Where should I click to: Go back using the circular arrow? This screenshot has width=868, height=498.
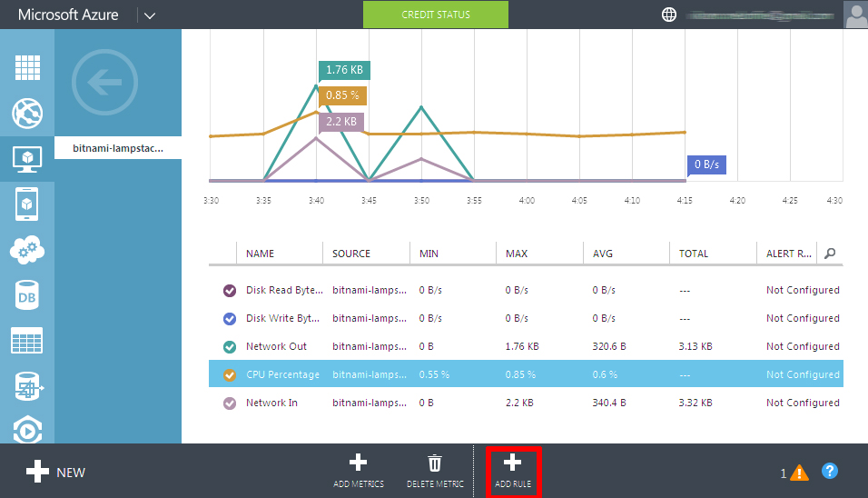tap(104, 83)
